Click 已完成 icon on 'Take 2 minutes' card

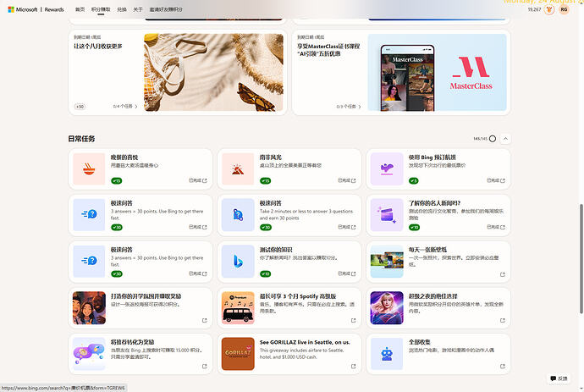354,227
